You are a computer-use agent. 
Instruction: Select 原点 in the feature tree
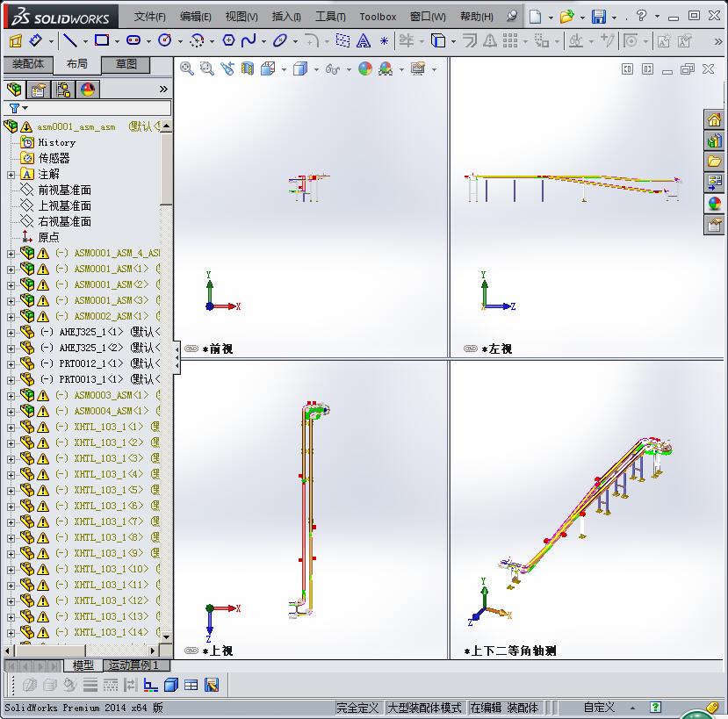tap(48, 237)
